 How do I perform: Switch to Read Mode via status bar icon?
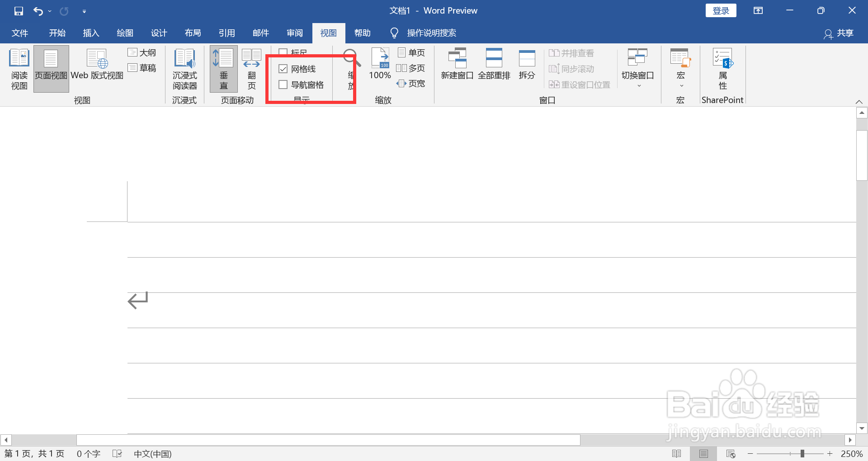(676, 454)
